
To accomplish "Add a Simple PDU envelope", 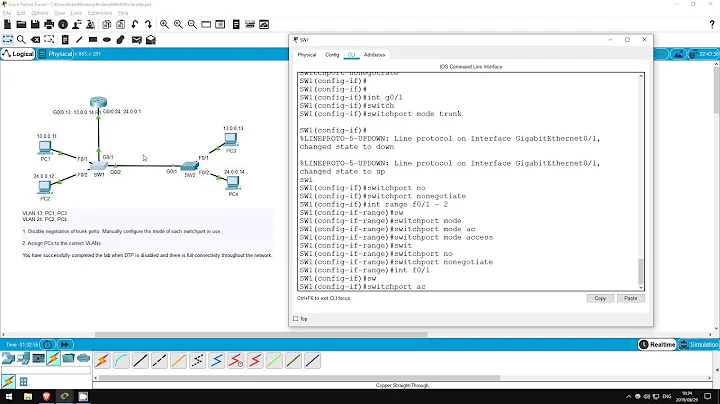I will [136, 39].
